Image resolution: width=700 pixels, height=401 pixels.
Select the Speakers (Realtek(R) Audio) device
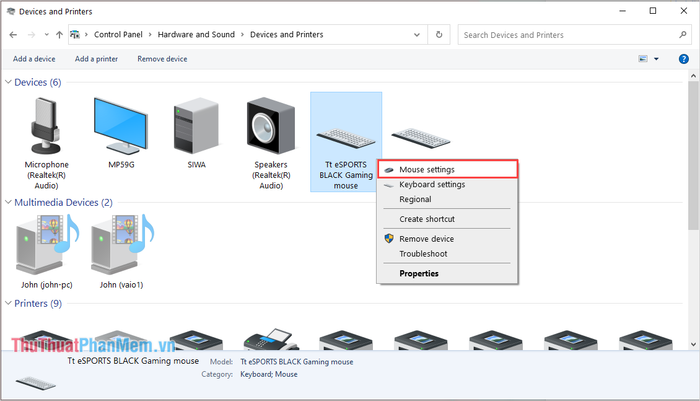tap(271, 126)
